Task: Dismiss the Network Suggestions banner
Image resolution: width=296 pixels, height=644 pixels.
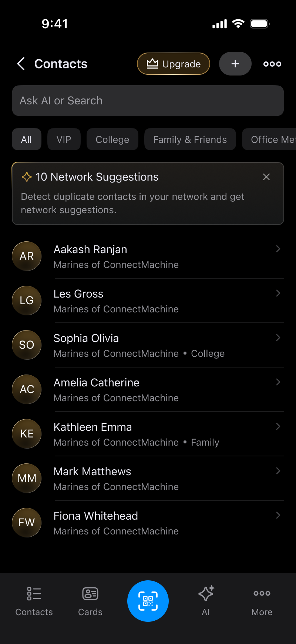Action: coord(266,177)
